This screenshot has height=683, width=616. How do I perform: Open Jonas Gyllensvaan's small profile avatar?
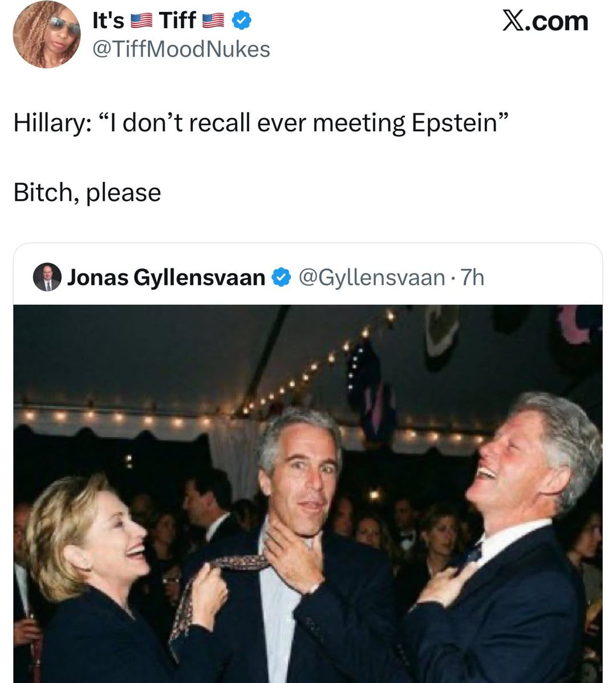[x=47, y=277]
